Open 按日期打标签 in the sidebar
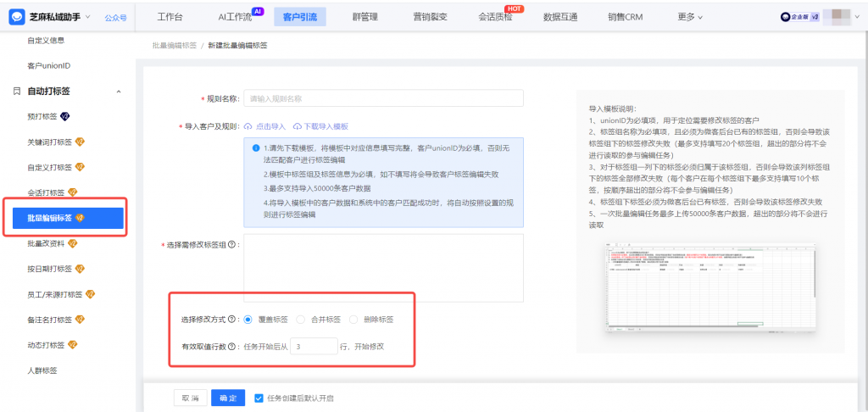Viewport: 868px width, 412px height. pyautogui.click(x=49, y=269)
